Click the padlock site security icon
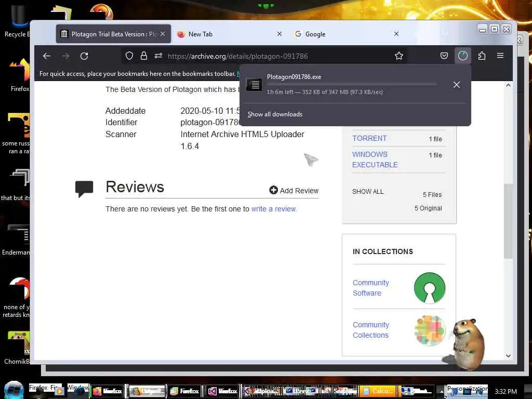 coord(144,56)
